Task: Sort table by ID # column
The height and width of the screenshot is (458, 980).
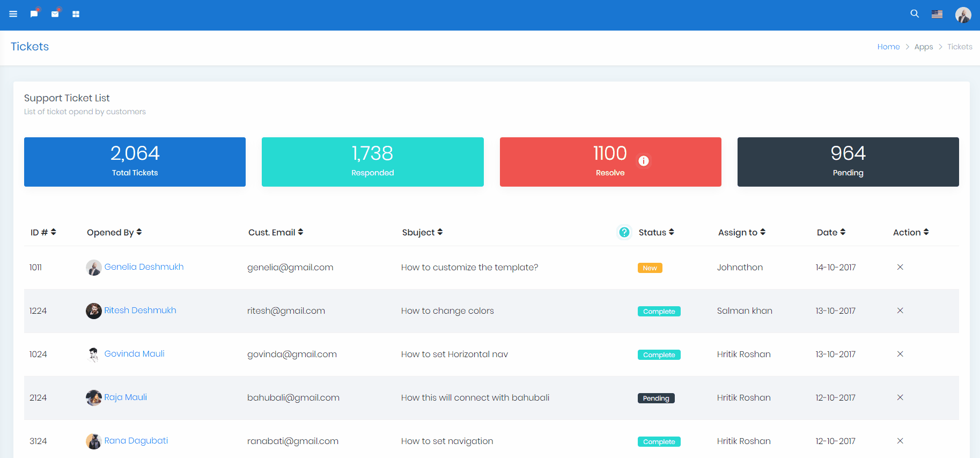Action: pos(43,232)
